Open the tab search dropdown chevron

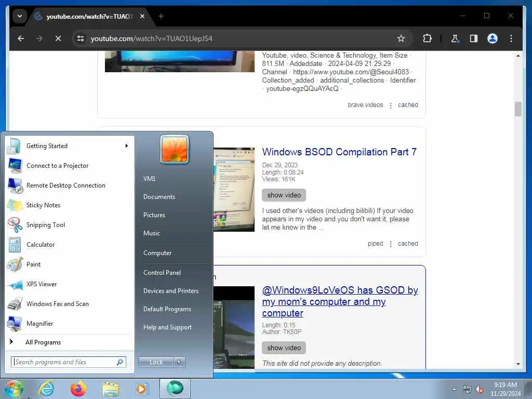(x=20, y=16)
